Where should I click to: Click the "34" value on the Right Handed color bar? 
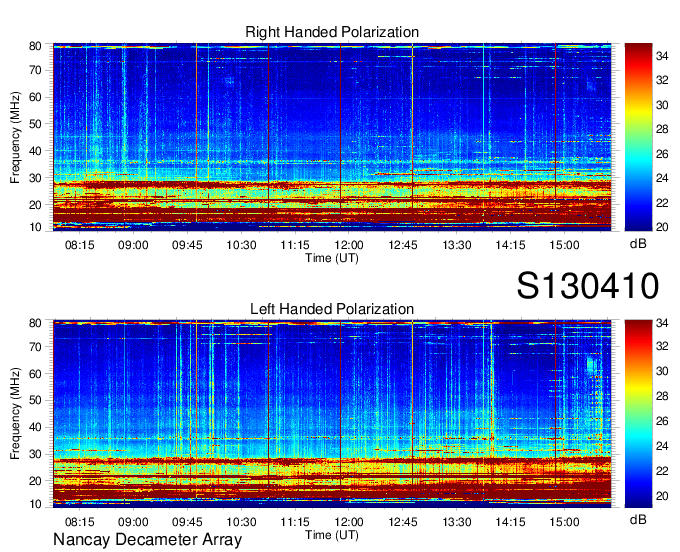coord(662,56)
